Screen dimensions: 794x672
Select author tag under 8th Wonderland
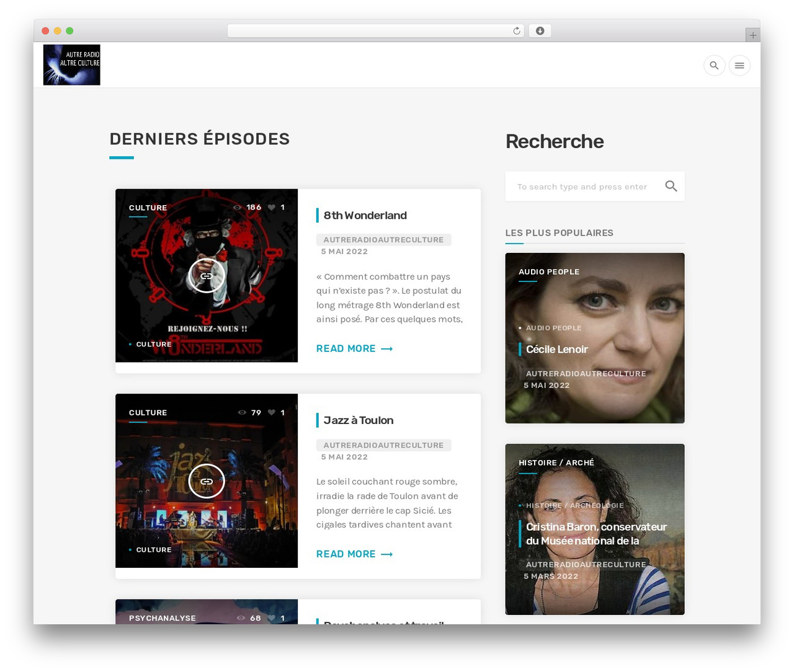[x=383, y=240]
